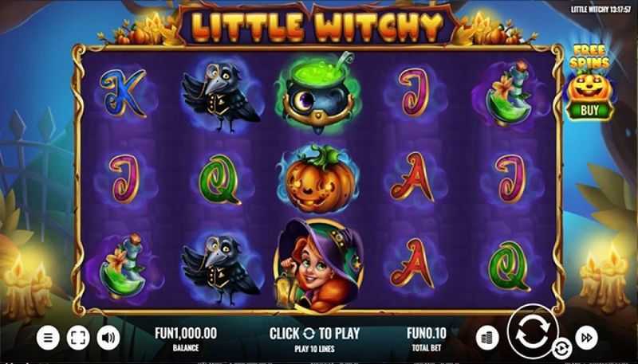Click the top-row raven symbol
638x364 pixels.
click(220, 97)
